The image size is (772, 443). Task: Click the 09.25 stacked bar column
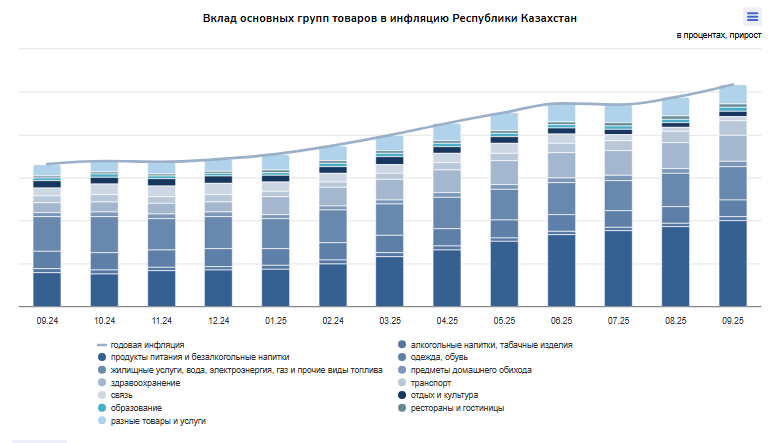733,200
